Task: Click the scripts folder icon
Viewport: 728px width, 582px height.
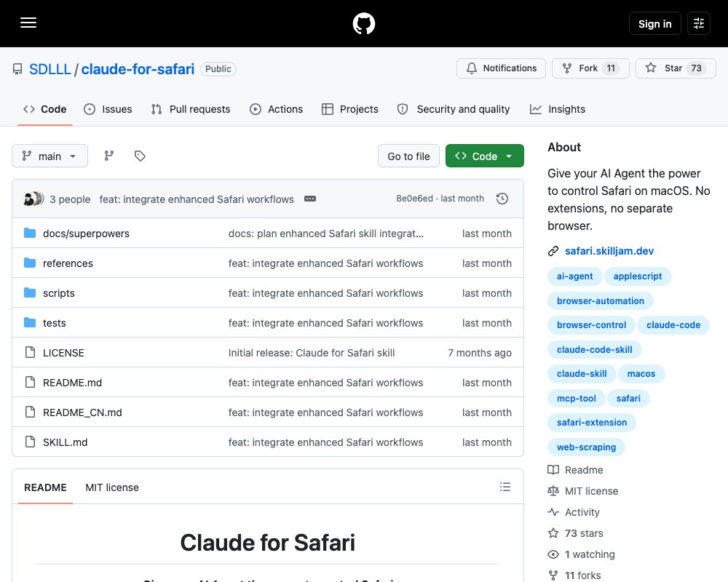Action: pyautogui.click(x=30, y=293)
